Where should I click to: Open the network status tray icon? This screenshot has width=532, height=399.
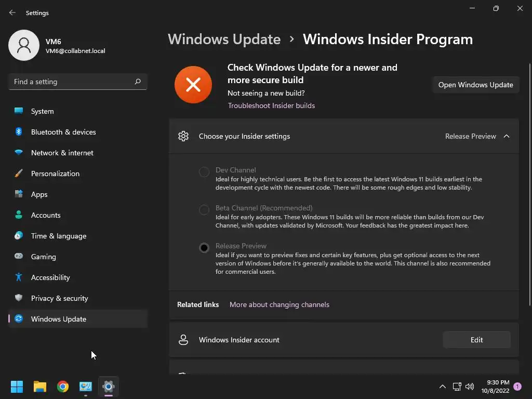[x=457, y=387]
